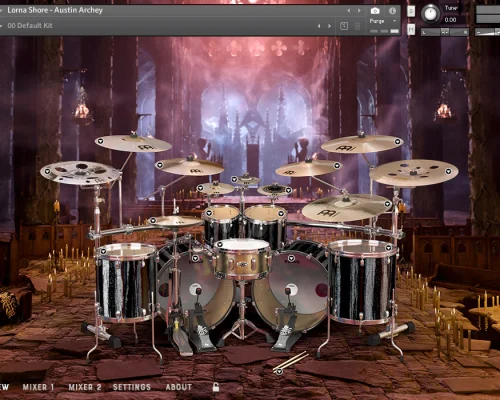The image size is (500, 400).
Task: Switch to the MIXER 1 tab
Action: (x=38, y=387)
